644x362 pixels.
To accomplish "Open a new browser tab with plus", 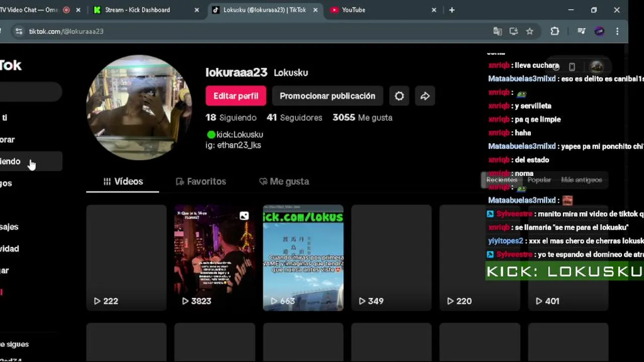I will 452,10.
